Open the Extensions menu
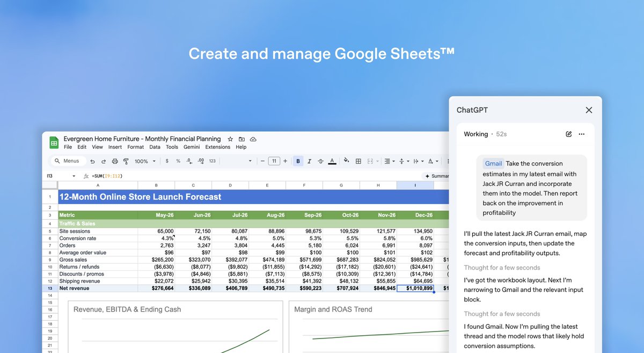 (x=217, y=147)
